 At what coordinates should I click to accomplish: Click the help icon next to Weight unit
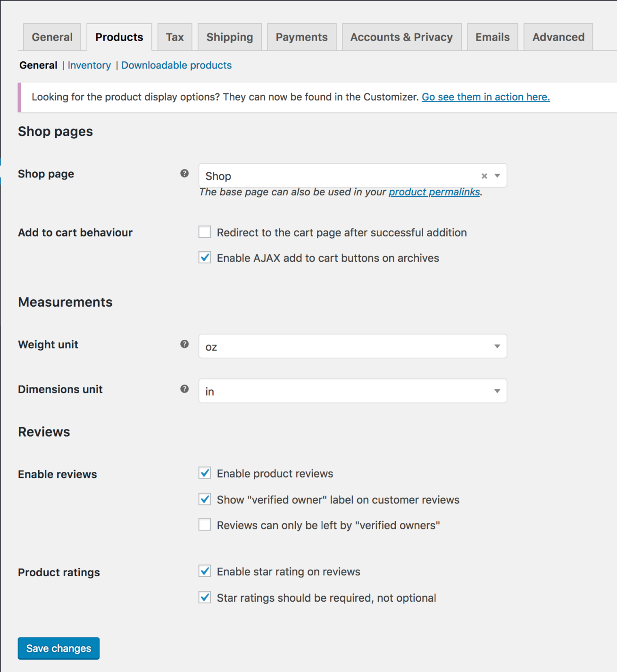(184, 344)
